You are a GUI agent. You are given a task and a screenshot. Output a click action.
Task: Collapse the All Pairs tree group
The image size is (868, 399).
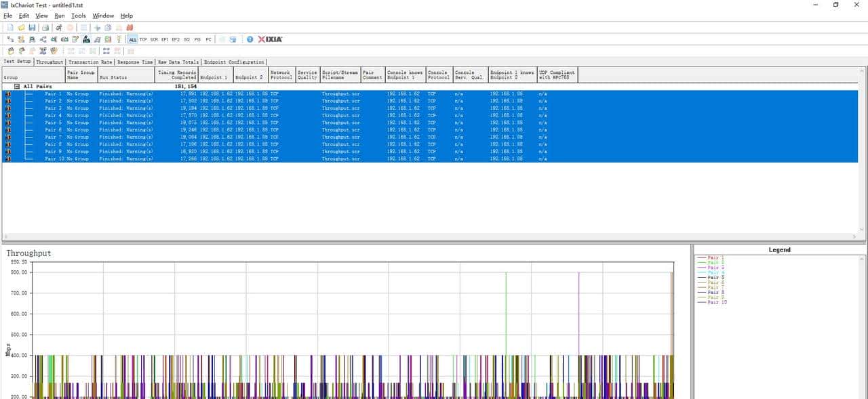pos(17,87)
